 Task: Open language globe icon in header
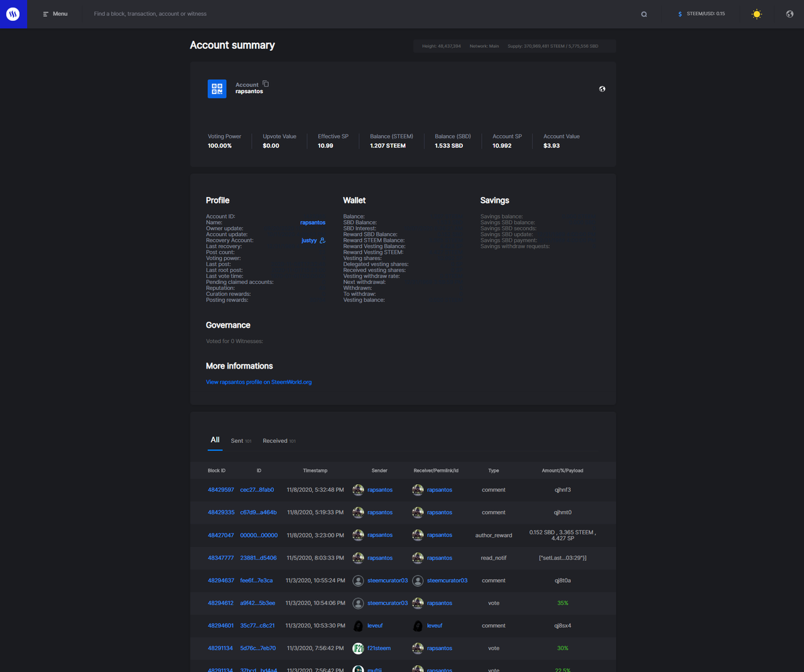point(790,14)
